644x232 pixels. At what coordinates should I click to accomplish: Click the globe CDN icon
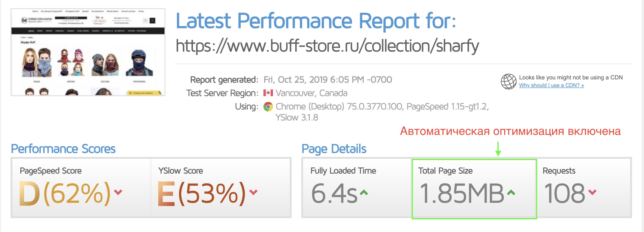508,82
